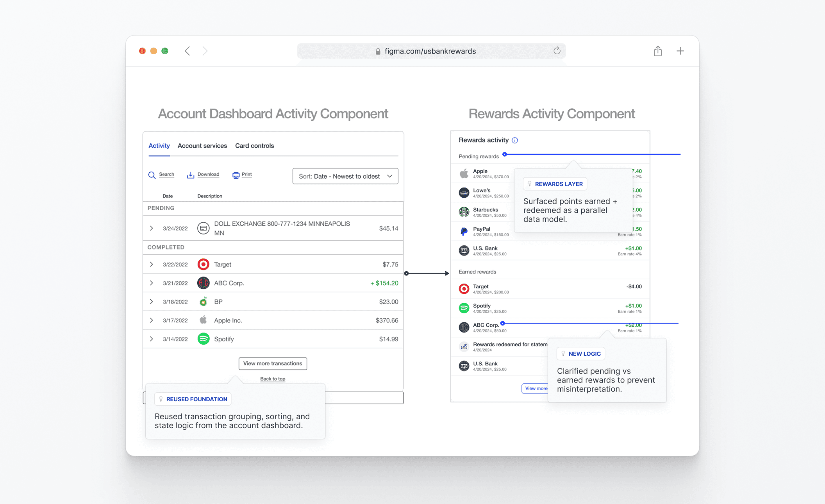
Task: Go back with browser back arrow
Action: pos(187,51)
